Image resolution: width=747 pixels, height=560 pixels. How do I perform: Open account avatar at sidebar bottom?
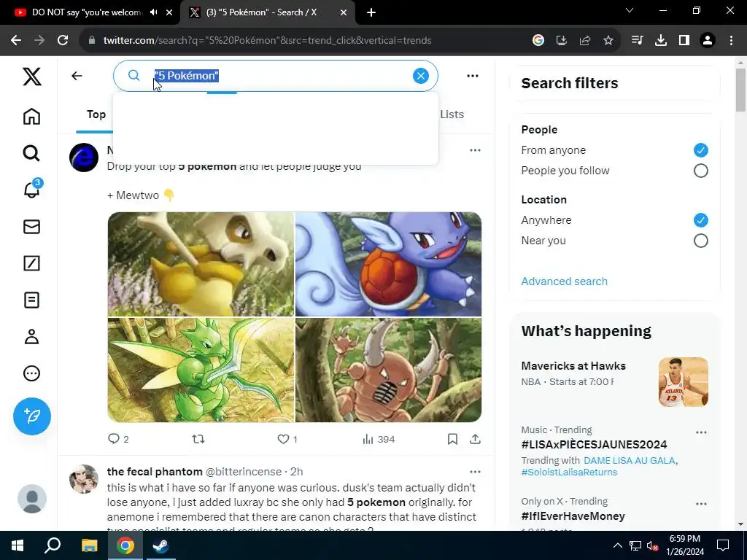coord(32,499)
